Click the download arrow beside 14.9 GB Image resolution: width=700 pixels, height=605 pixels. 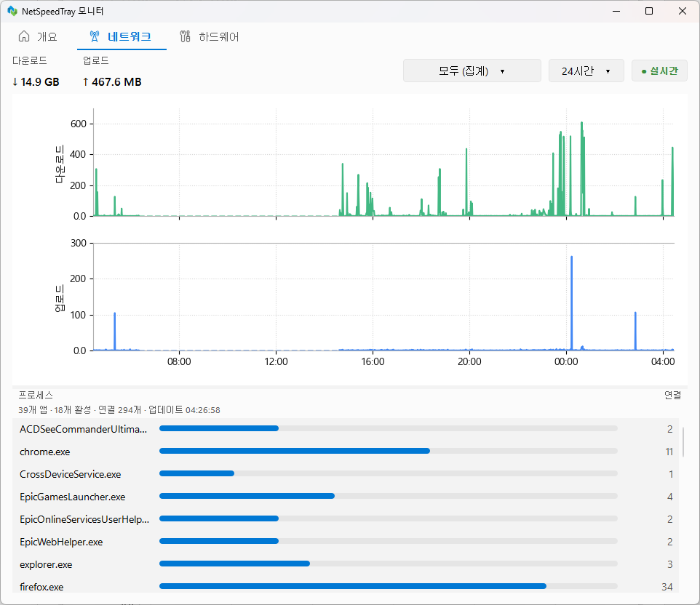coord(15,81)
